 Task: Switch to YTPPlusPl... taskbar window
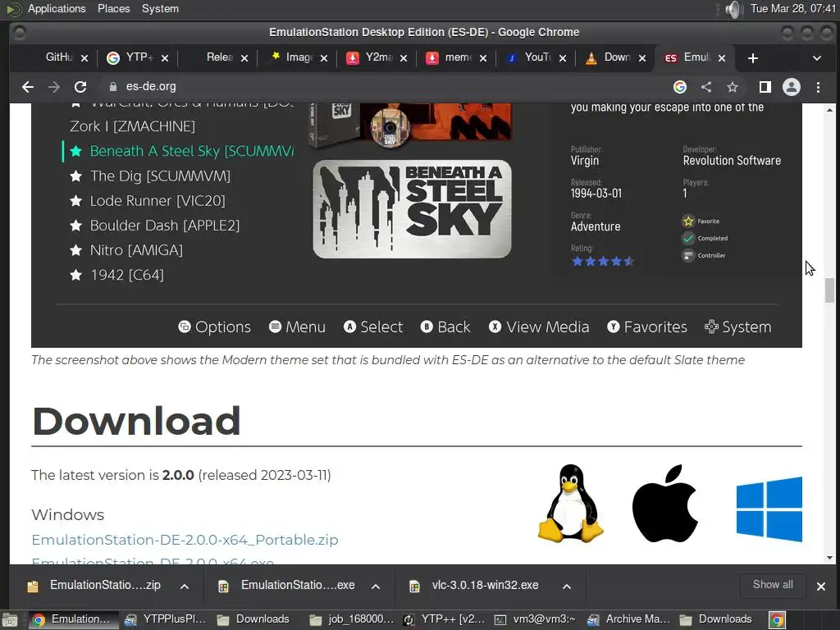166,620
